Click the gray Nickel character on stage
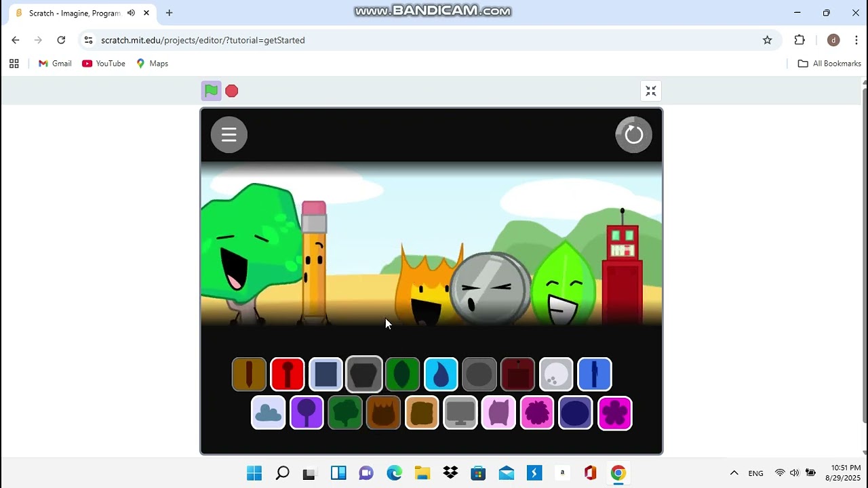The height and width of the screenshot is (488, 868). tap(490, 287)
